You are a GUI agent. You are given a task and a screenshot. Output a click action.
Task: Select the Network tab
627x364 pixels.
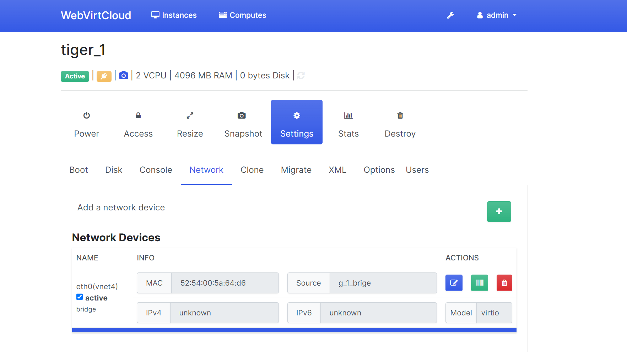206,170
